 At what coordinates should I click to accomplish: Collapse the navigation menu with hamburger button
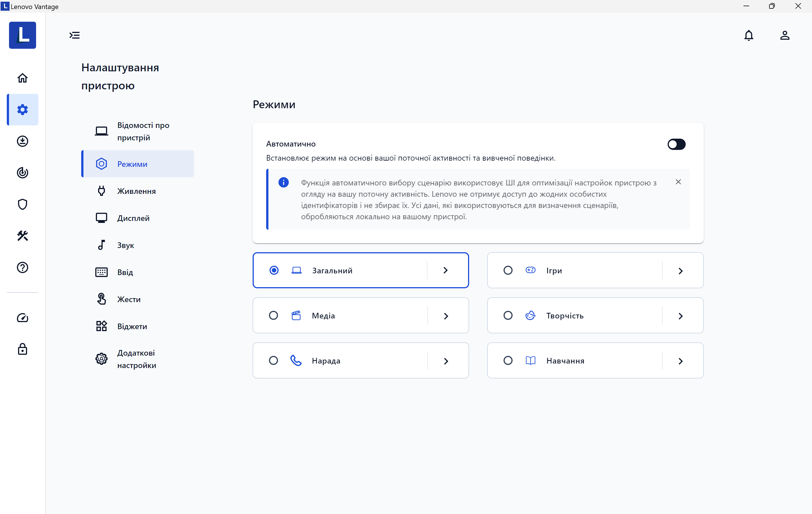point(74,36)
